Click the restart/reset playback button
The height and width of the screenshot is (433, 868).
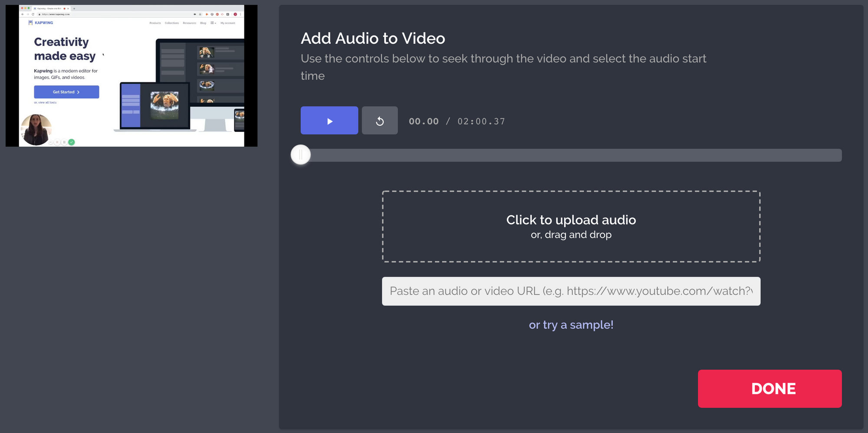pyautogui.click(x=379, y=121)
